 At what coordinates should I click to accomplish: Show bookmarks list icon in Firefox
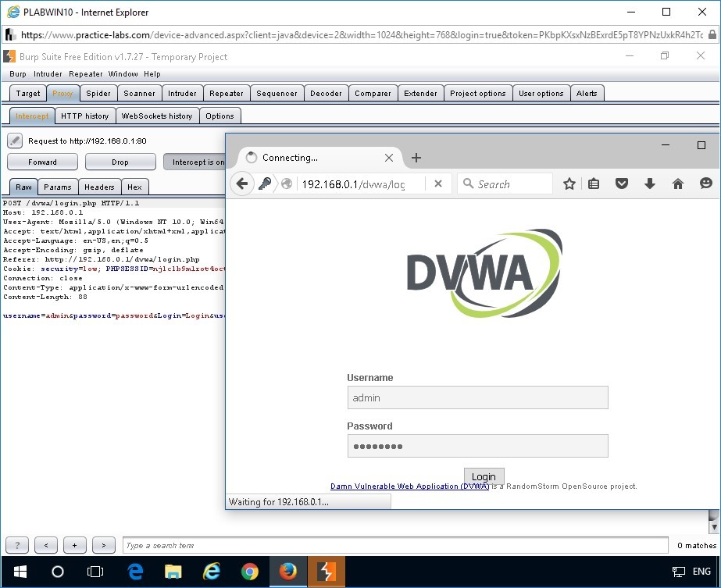click(x=594, y=184)
